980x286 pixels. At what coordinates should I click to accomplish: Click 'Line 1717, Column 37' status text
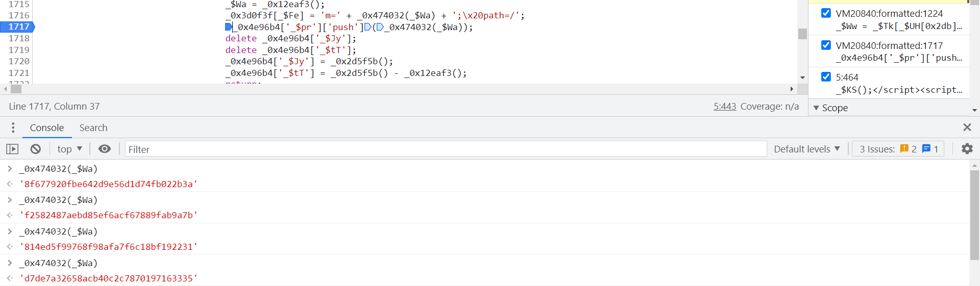[x=54, y=106]
